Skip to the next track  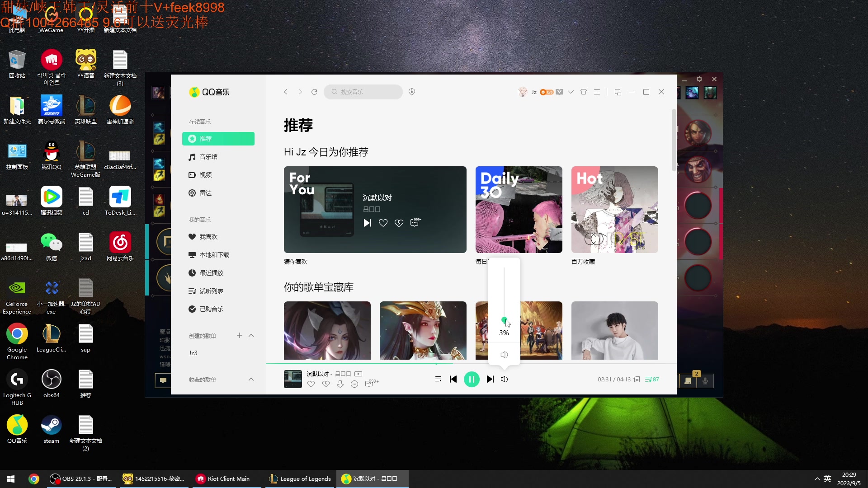coord(490,379)
